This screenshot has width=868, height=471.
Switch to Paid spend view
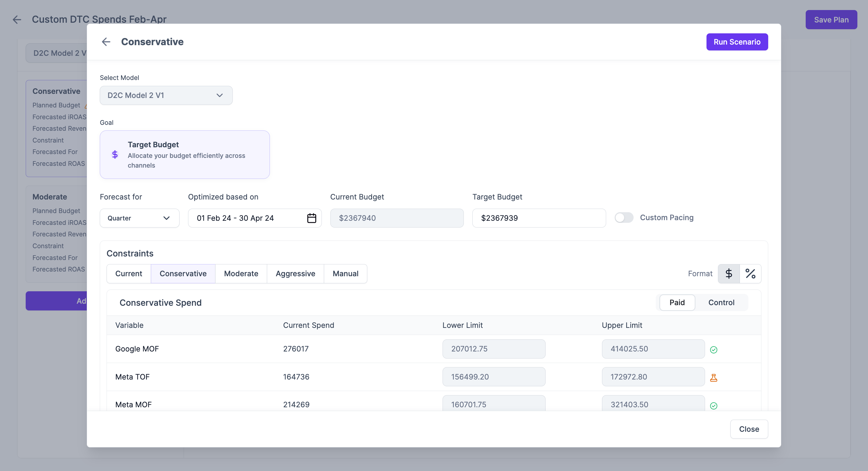[677, 302]
